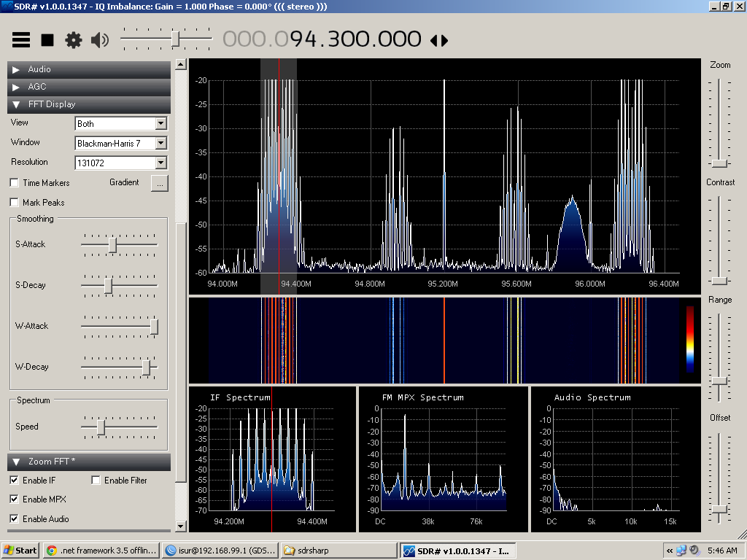Click the Gradient ellipsis button
Image resolution: width=747 pixels, height=560 pixels.
click(x=159, y=183)
